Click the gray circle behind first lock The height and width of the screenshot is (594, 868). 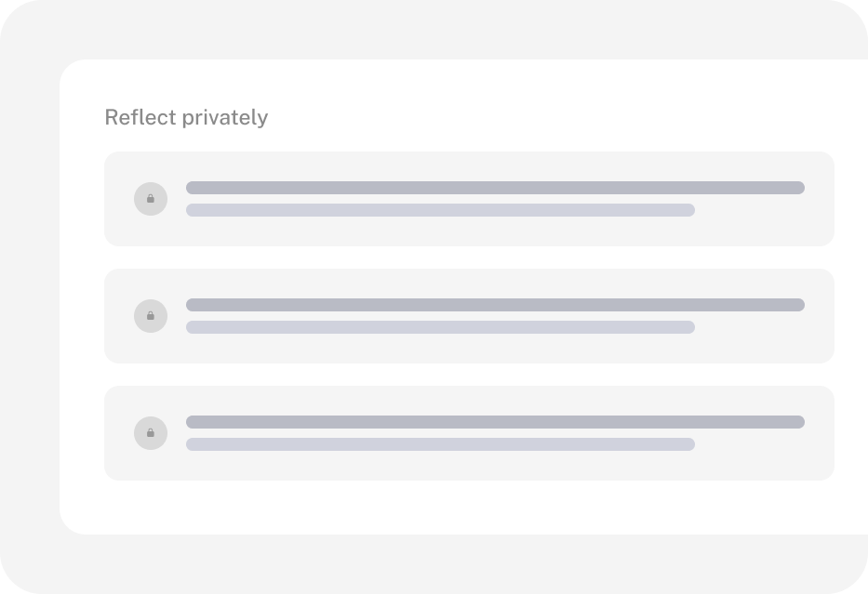pyautogui.click(x=151, y=199)
